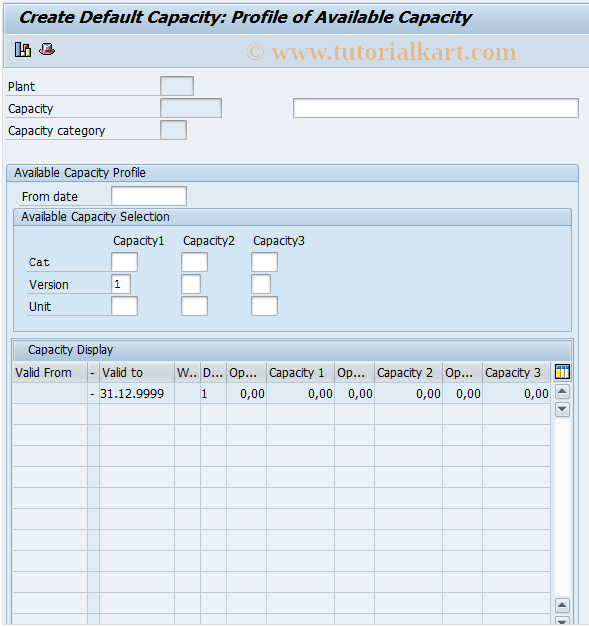Select the Capacity 1 column header
Viewport: 589px width, 627px height.
click(x=300, y=372)
